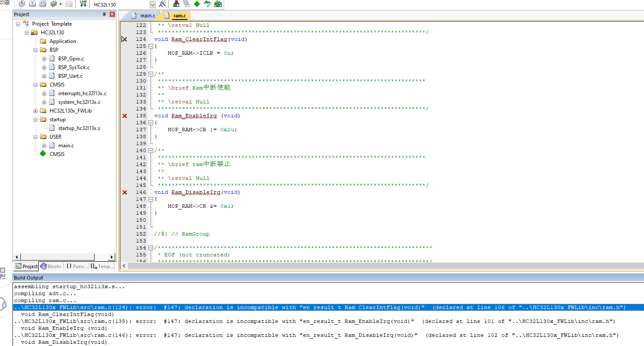Click the greyed Stop Build icon
Viewport: 644px width, 346px height.
click(x=69, y=4)
